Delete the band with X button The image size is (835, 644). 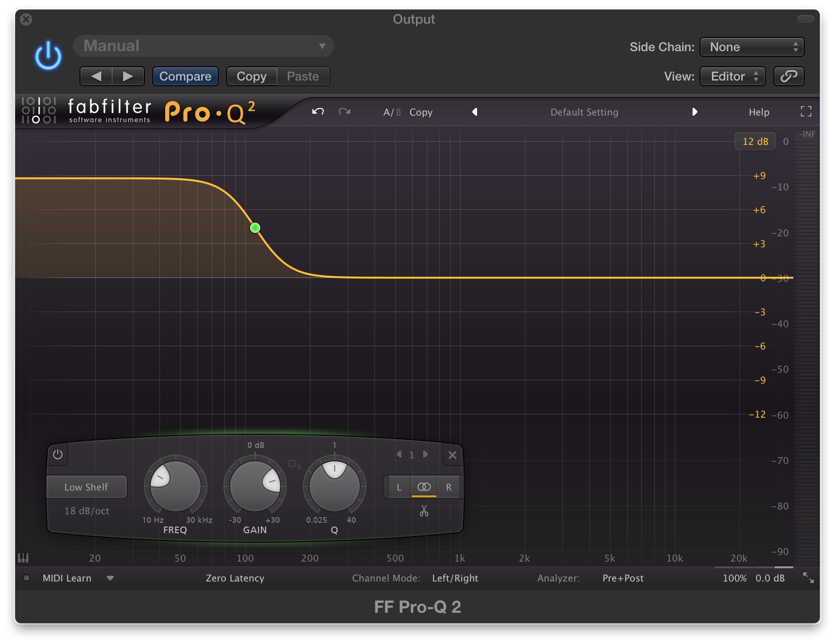[x=452, y=455]
